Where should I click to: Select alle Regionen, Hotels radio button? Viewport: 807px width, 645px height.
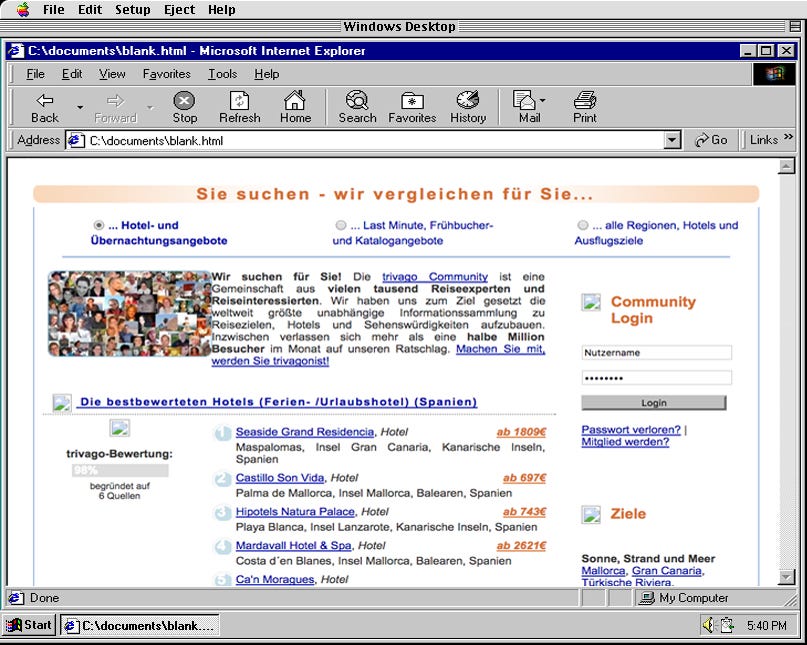coord(582,225)
